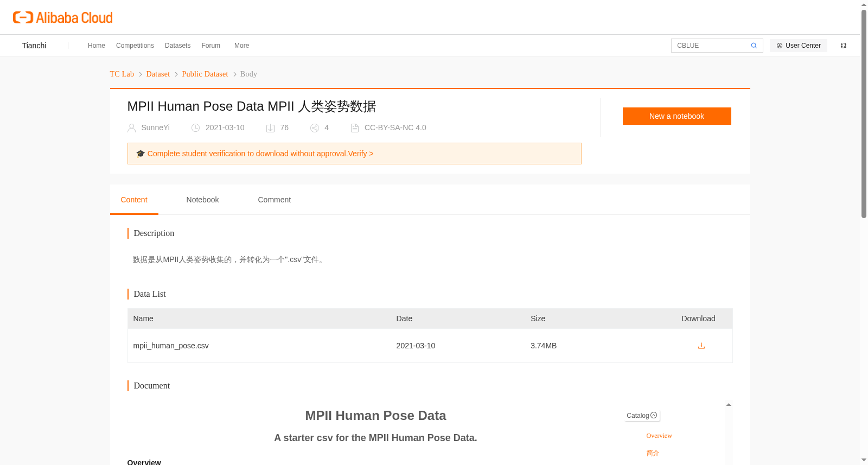Click the Name column header
Viewport: 868px width, 465px height.
(x=143, y=319)
